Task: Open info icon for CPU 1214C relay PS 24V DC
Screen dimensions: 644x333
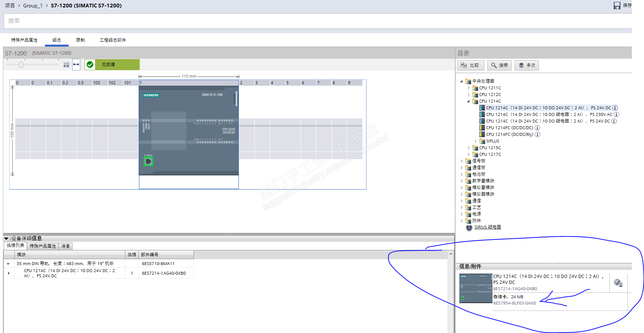Action: (x=614, y=121)
